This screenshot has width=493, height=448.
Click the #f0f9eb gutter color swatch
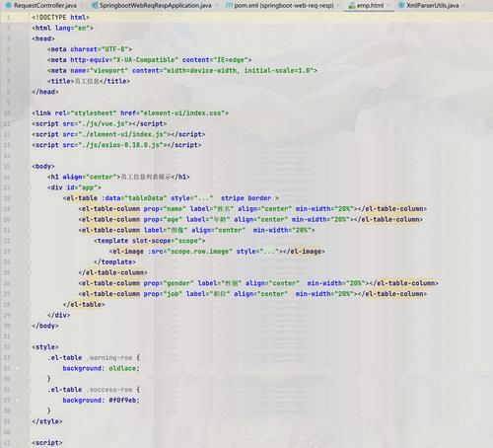coord(18,401)
